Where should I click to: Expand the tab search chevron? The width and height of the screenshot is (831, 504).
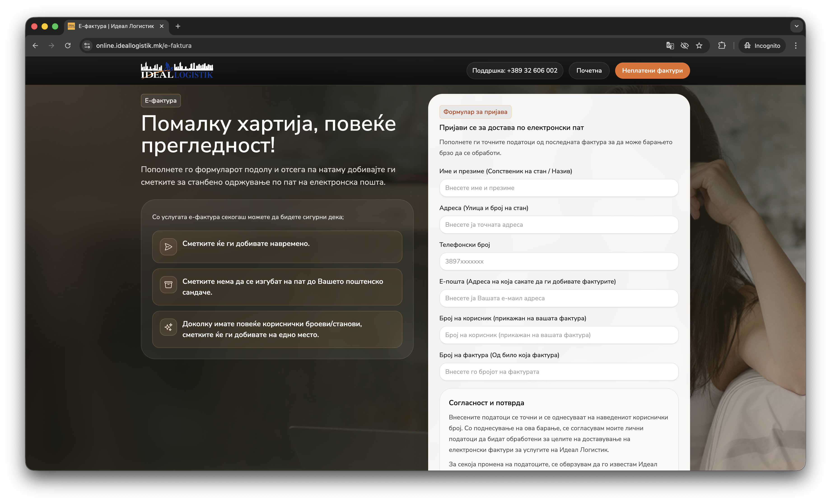point(797,26)
